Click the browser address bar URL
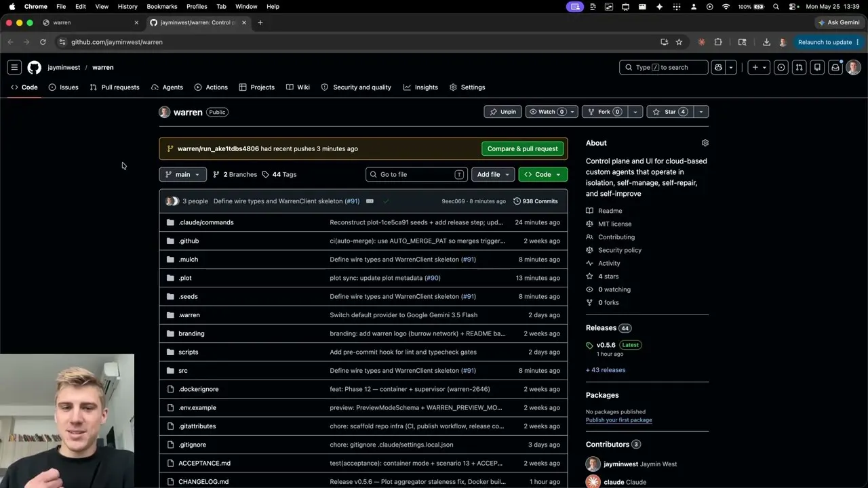The height and width of the screenshot is (488, 868). pyautogui.click(x=117, y=42)
